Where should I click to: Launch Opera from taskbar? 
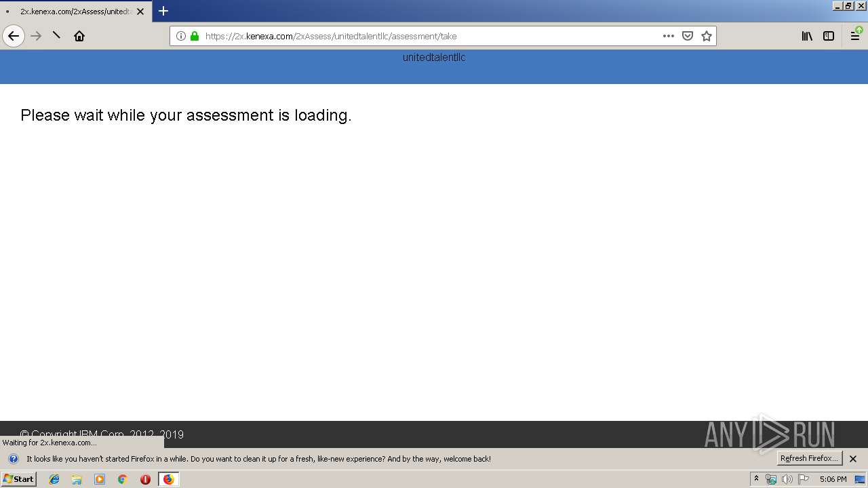point(145,479)
